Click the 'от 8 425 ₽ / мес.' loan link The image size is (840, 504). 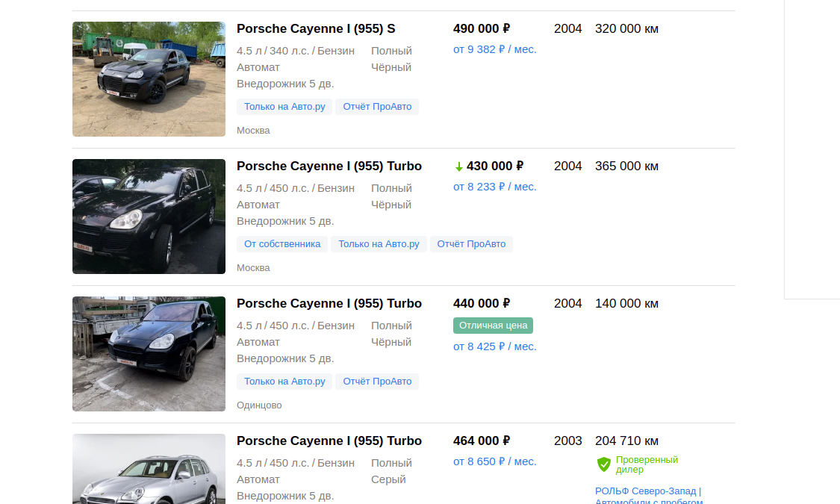[494, 346]
